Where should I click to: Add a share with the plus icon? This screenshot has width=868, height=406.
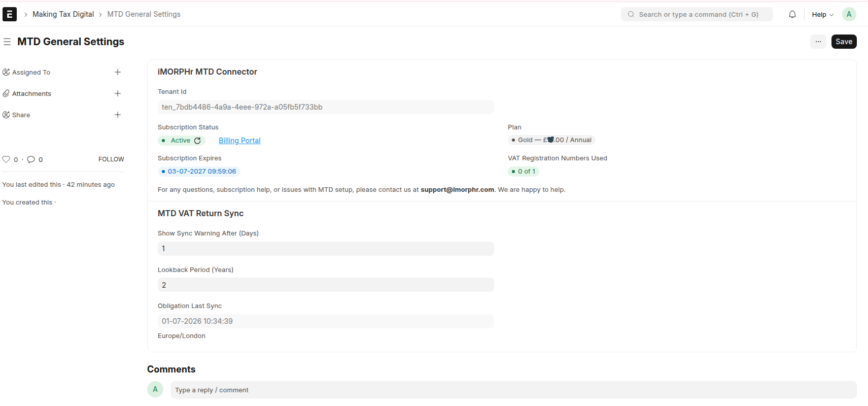[x=118, y=115]
